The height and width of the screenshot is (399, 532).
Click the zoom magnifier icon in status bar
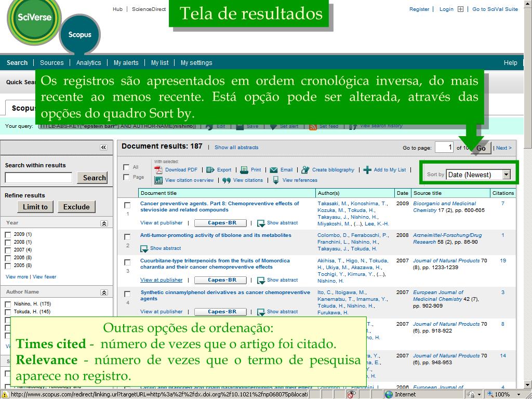[490, 394]
